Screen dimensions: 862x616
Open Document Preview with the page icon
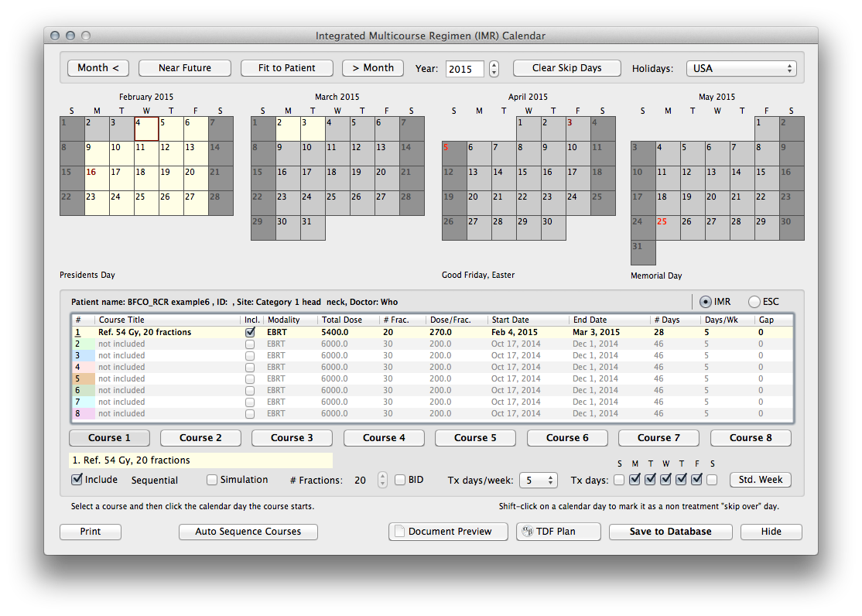point(444,532)
